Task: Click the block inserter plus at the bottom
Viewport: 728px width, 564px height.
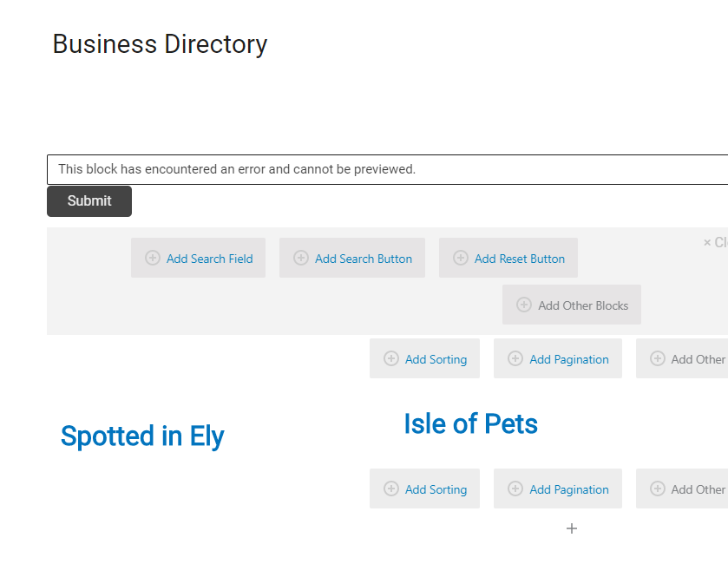Action: (572, 528)
